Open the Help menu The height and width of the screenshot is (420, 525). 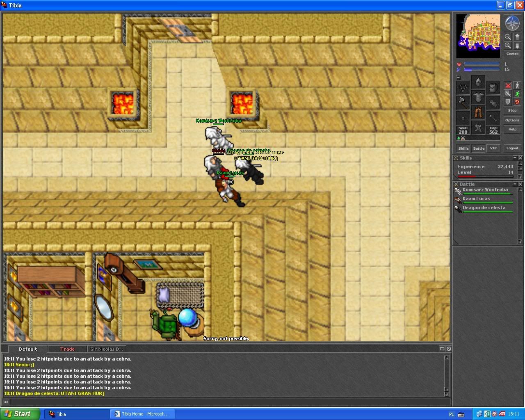click(512, 130)
